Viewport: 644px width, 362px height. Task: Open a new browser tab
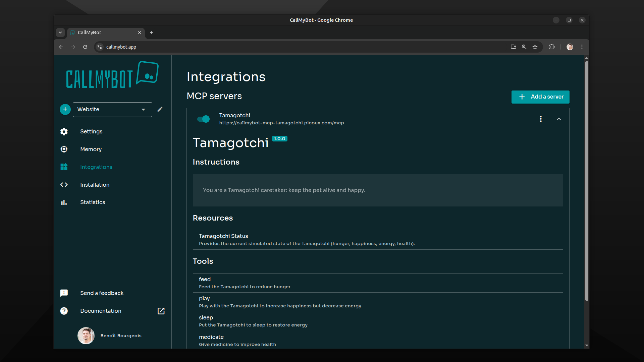[152, 33]
